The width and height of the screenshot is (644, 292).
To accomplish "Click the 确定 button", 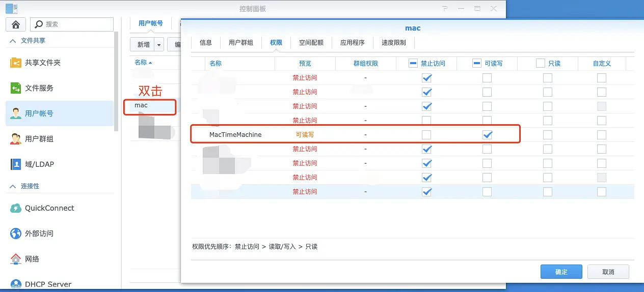I will click(561, 272).
